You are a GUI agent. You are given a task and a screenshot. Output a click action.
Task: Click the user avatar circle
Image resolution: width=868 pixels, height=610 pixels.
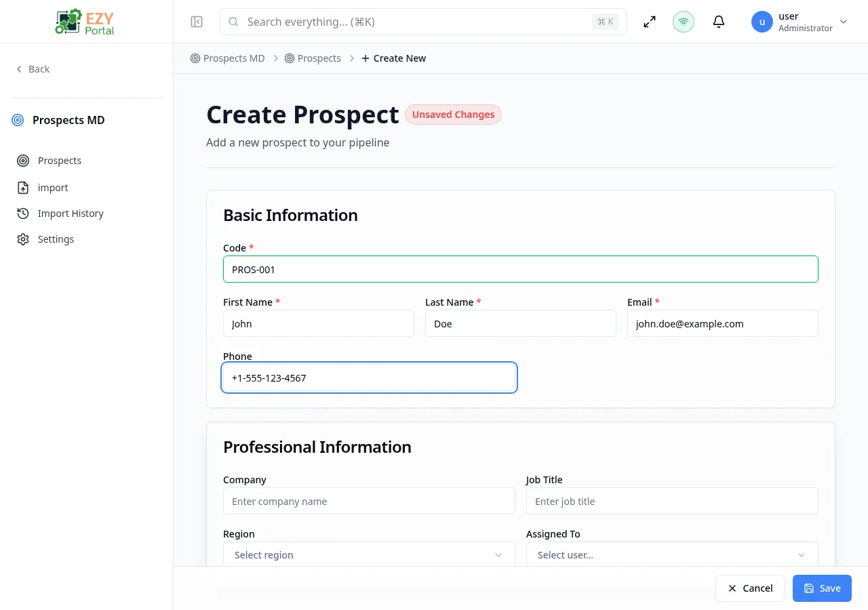[x=762, y=21]
